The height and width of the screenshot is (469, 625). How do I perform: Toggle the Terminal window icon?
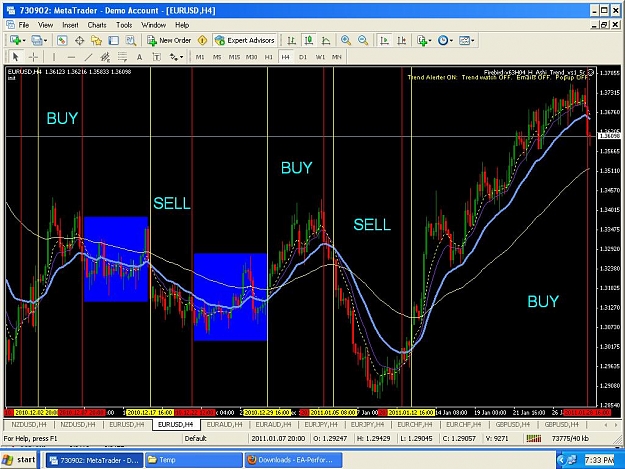pos(114,40)
